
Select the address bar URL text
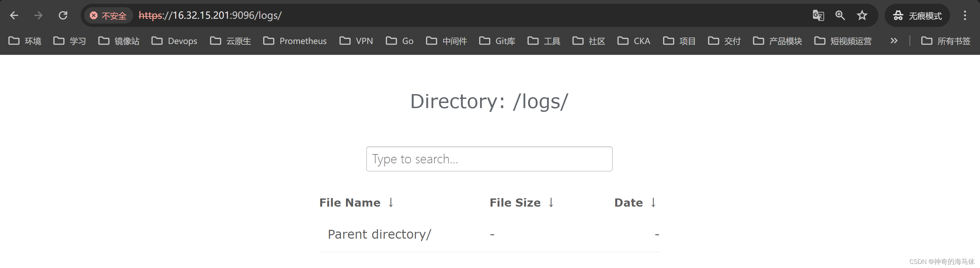(210, 16)
